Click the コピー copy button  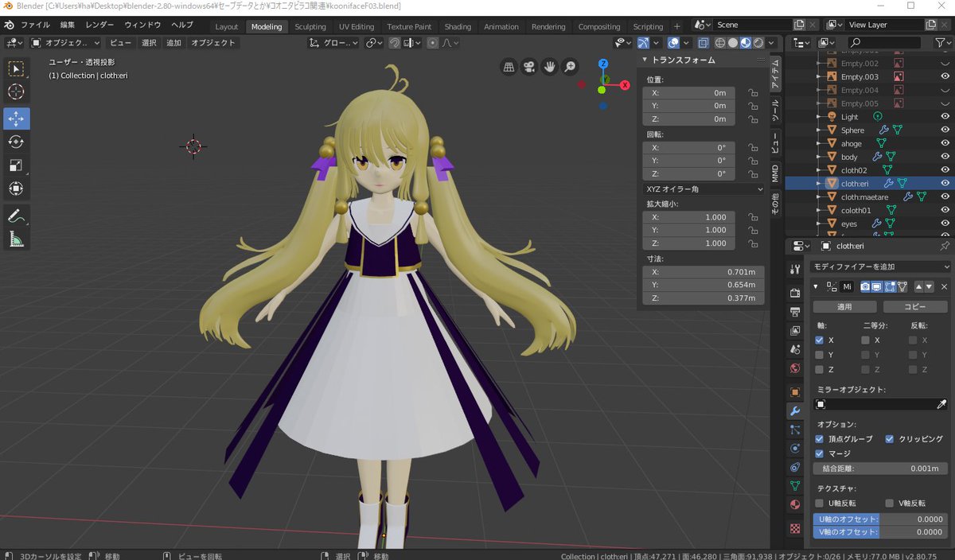coord(914,306)
